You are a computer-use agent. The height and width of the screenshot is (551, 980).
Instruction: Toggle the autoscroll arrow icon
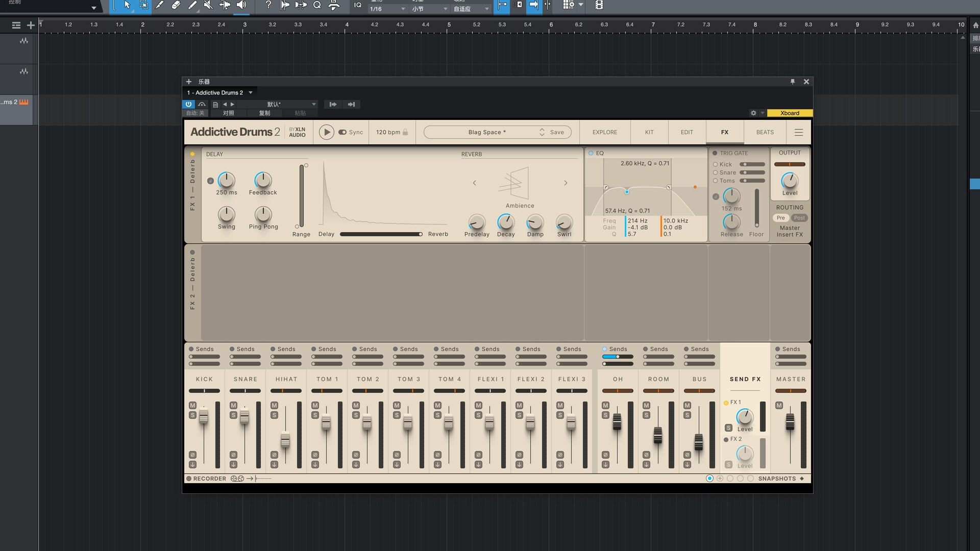[533, 5]
